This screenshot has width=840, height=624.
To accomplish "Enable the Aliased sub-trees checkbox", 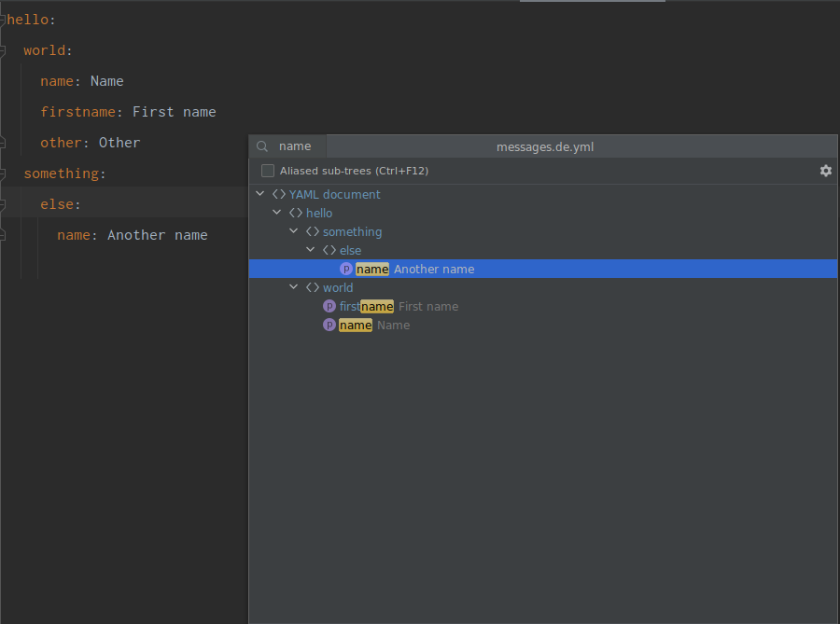I will point(268,171).
